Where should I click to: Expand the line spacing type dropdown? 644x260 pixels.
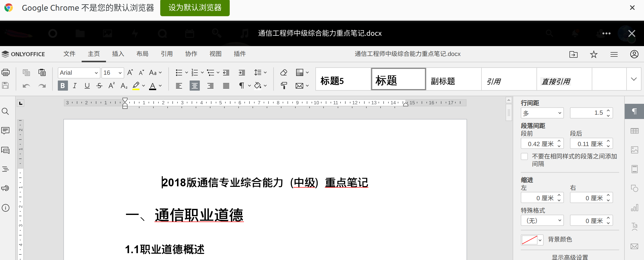[x=542, y=113]
